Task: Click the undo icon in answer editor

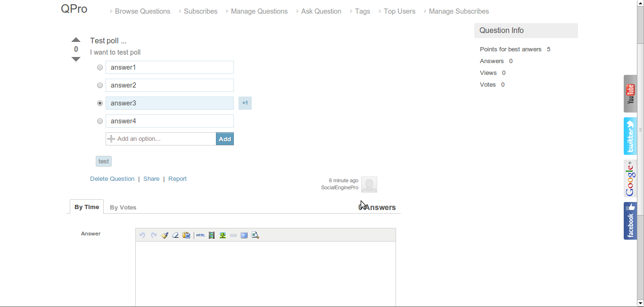Action: tap(142, 235)
